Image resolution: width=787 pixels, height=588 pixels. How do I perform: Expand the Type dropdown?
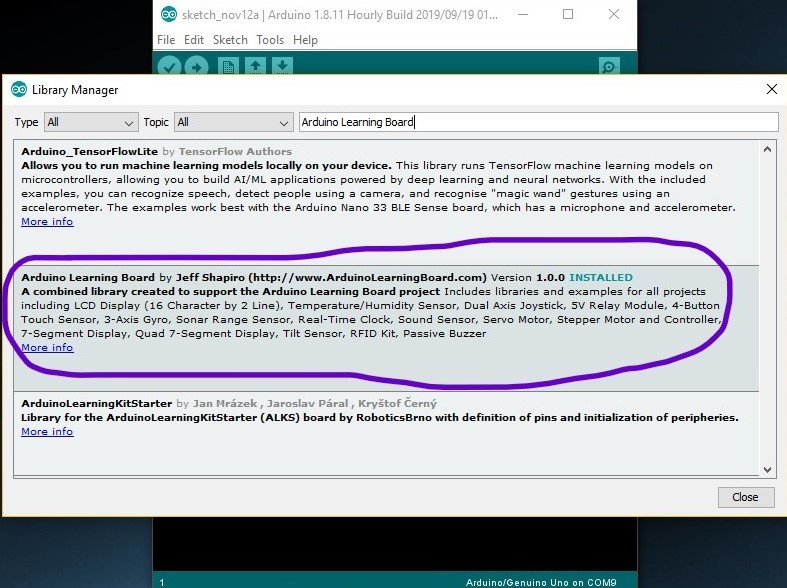point(91,122)
